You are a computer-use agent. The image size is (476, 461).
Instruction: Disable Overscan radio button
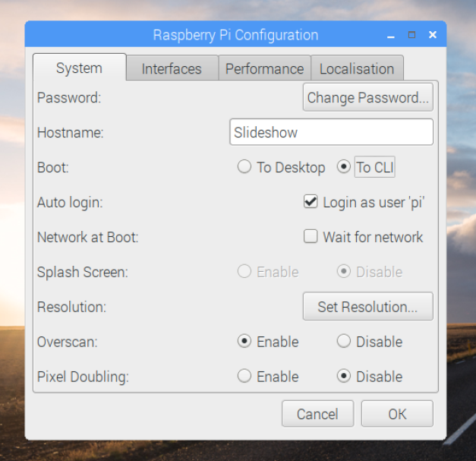(x=344, y=342)
